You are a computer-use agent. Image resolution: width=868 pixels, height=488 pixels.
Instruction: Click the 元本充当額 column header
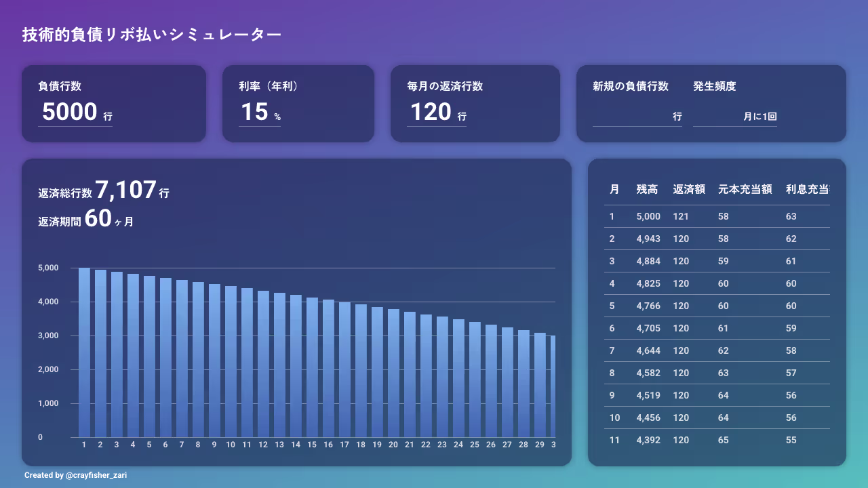click(745, 190)
